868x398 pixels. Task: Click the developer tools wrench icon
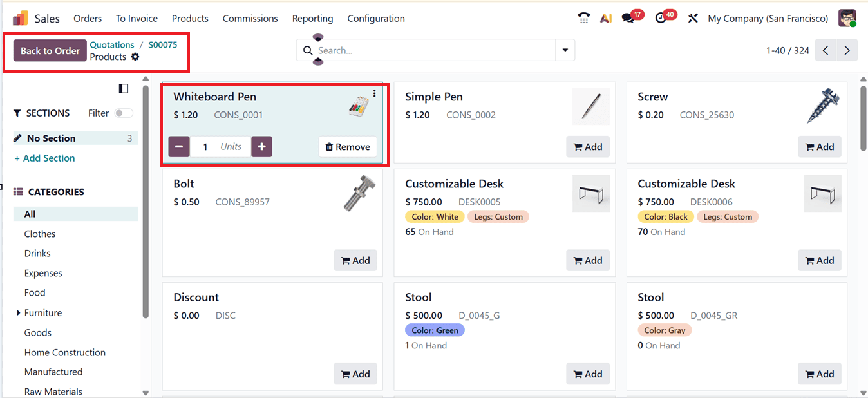pyautogui.click(x=692, y=18)
